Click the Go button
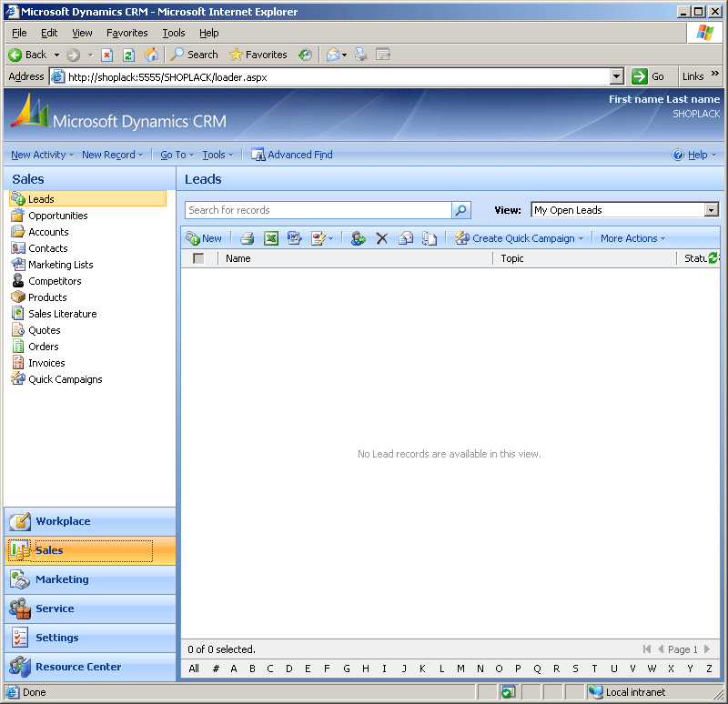728x704 pixels. point(648,76)
